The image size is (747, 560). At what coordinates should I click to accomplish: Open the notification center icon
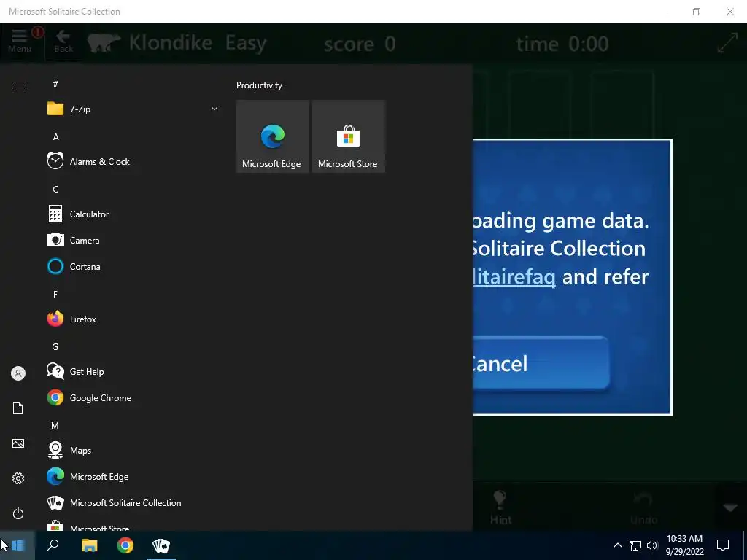tap(723, 545)
